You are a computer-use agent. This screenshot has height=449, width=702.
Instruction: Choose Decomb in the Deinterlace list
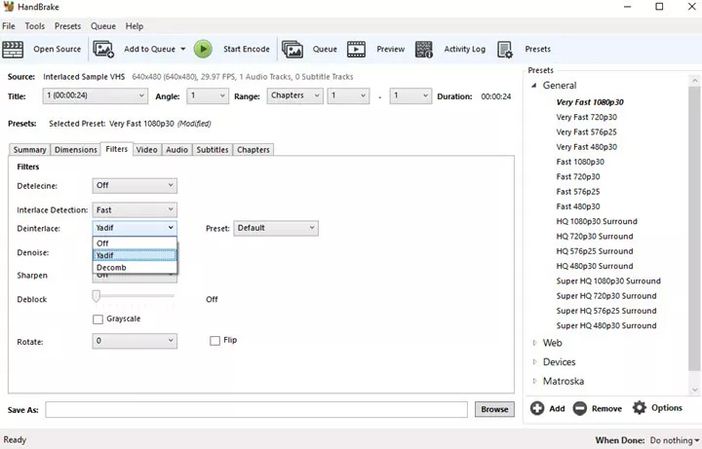135,267
